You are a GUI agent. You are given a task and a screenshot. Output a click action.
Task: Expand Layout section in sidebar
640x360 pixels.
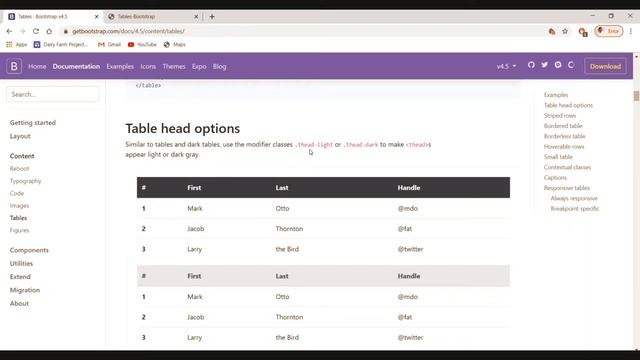pos(20,136)
